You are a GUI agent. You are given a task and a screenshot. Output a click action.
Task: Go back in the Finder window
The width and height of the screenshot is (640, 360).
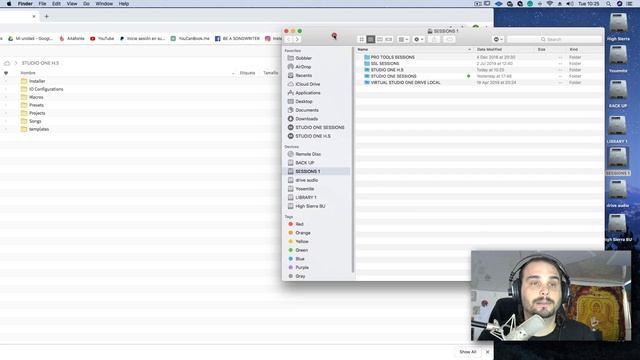[289, 39]
